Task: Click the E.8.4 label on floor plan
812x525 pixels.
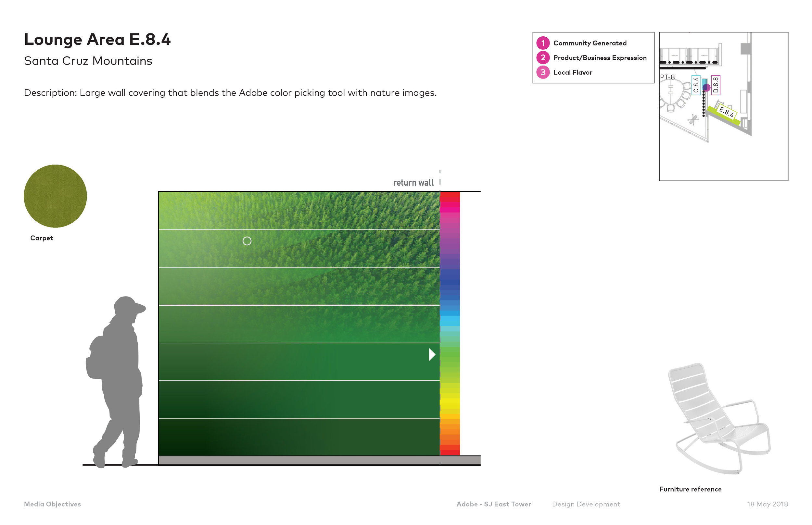Action: (726, 112)
